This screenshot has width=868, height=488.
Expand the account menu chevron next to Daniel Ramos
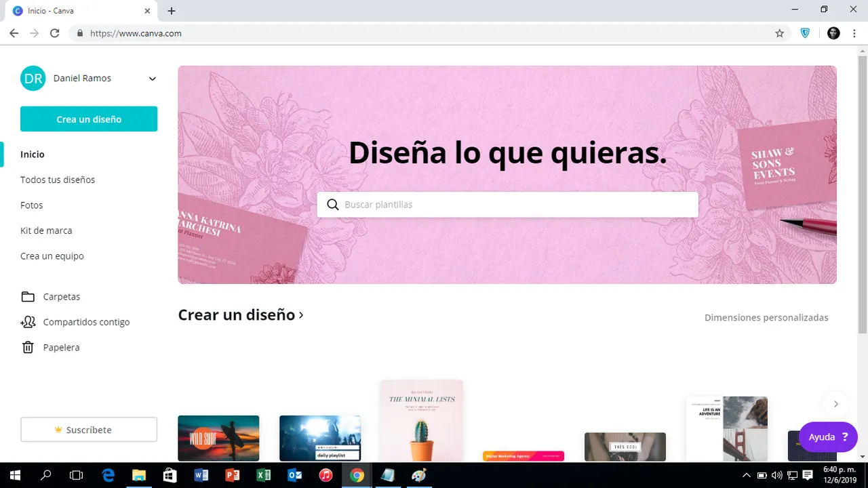point(152,79)
